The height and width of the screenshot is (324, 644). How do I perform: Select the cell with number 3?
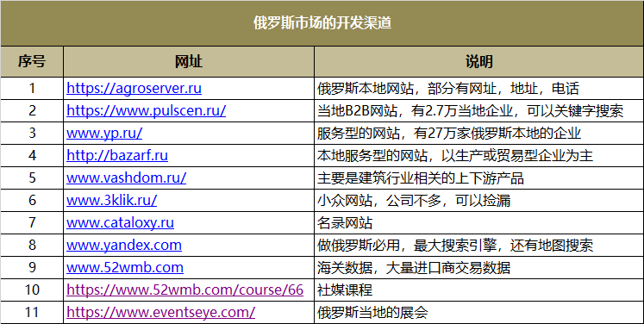click(x=32, y=133)
